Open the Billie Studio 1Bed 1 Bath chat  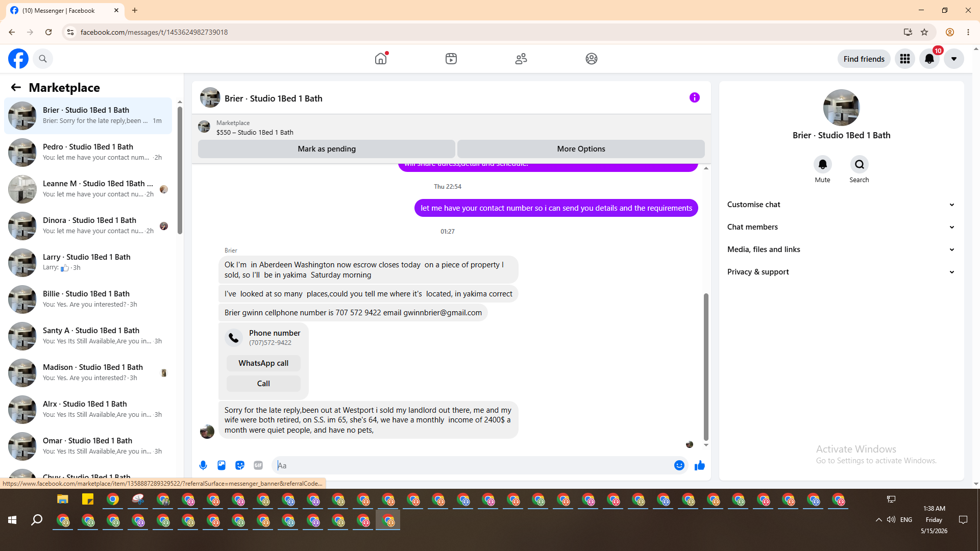click(88, 299)
